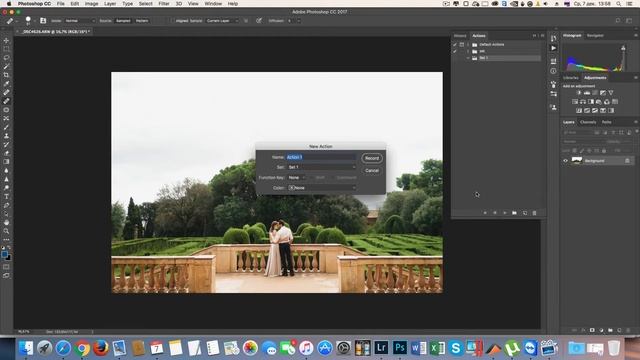
Task: Expand the Default Actions set
Action: pos(468,44)
